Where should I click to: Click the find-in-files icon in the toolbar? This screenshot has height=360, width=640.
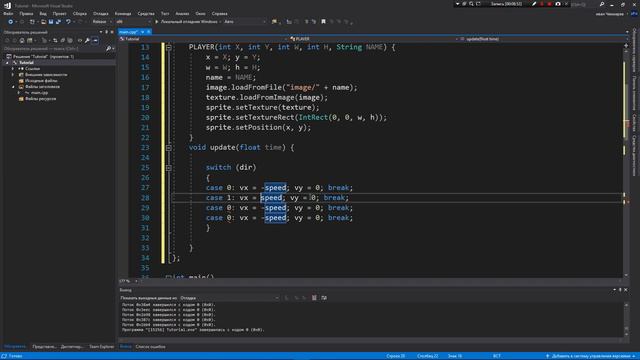(x=274, y=22)
